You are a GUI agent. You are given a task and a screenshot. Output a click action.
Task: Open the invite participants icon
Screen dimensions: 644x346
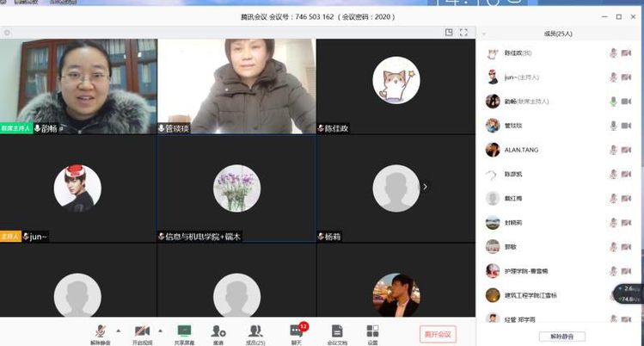pyautogui.click(x=218, y=331)
